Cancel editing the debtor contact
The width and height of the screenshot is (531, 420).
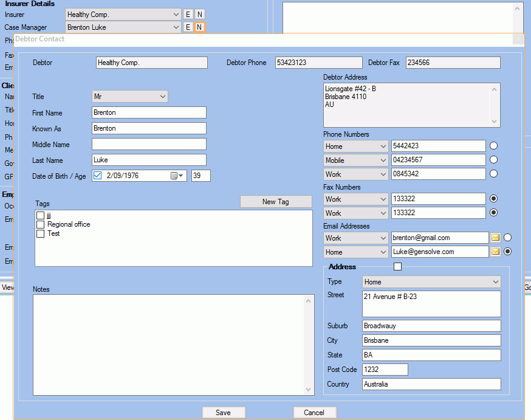click(315, 412)
